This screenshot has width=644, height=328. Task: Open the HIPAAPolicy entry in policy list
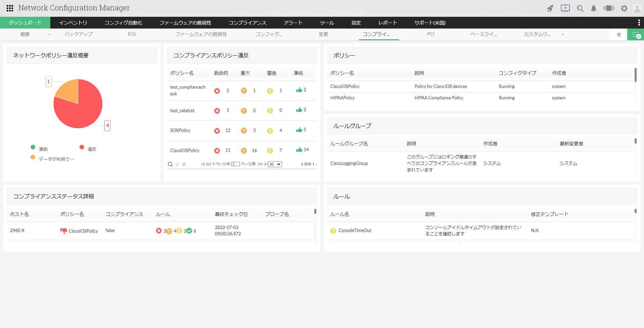342,98
